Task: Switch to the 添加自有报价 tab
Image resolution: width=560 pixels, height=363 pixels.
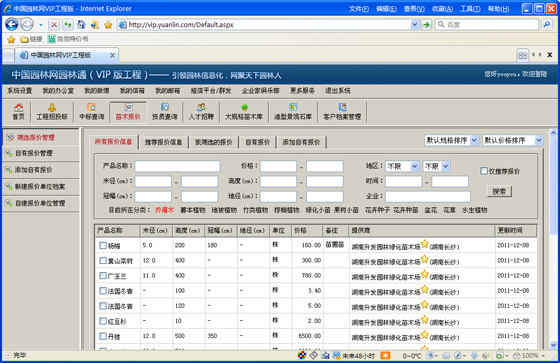Action: click(x=301, y=142)
